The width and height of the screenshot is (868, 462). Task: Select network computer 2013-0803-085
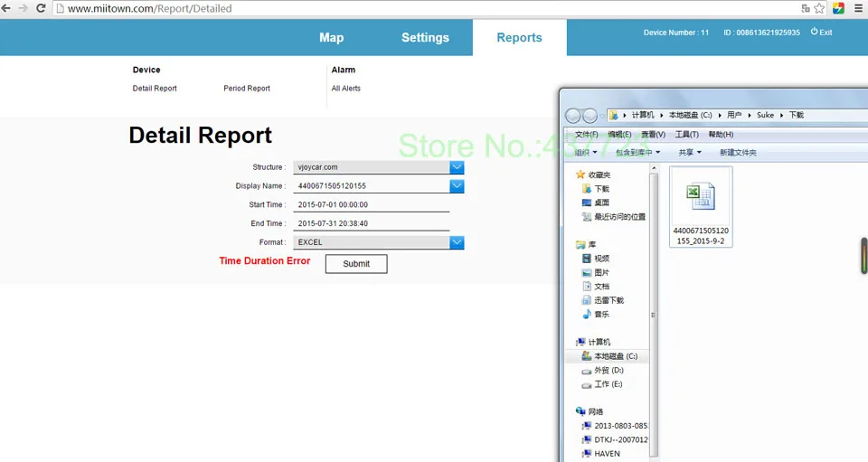[615, 426]
